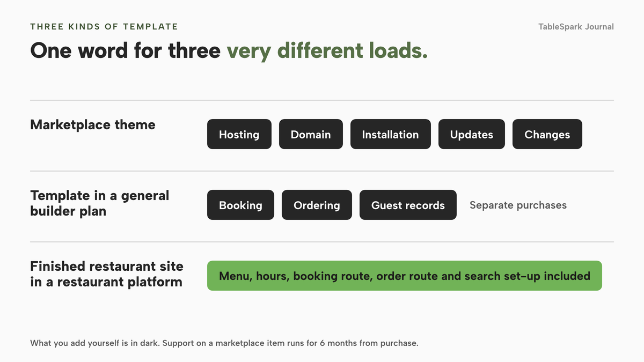Click 'Template in a general builder plan' label
The height and width of the screenshot is (362, 644).
[100, 203]
